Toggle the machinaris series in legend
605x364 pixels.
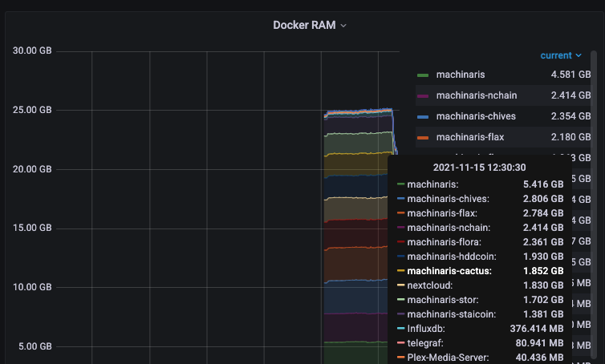pyautogui.click(x=461, y=75)
